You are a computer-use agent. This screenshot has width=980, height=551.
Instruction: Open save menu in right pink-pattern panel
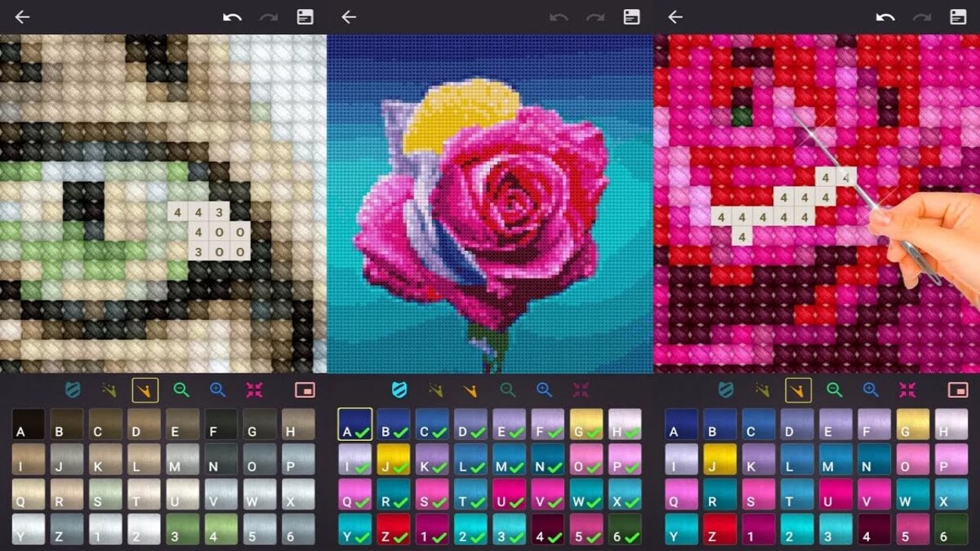[959, 17]
